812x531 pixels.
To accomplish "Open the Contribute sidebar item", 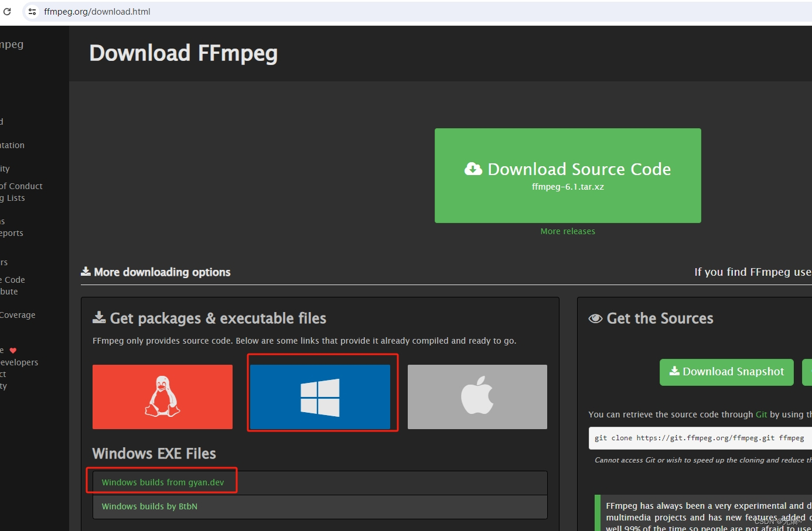I will click(x=9, y=292).
